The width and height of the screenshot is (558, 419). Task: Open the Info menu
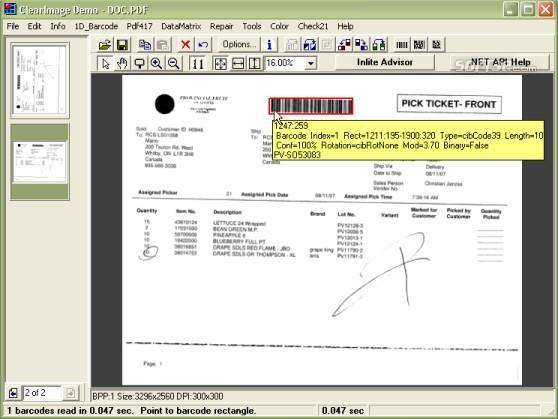point(58,26)
